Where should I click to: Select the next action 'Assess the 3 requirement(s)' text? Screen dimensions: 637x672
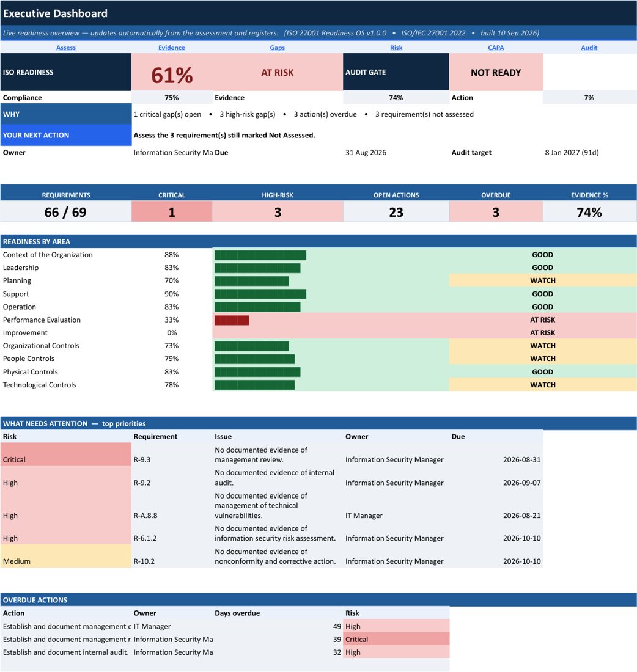(x=224, y=135)
